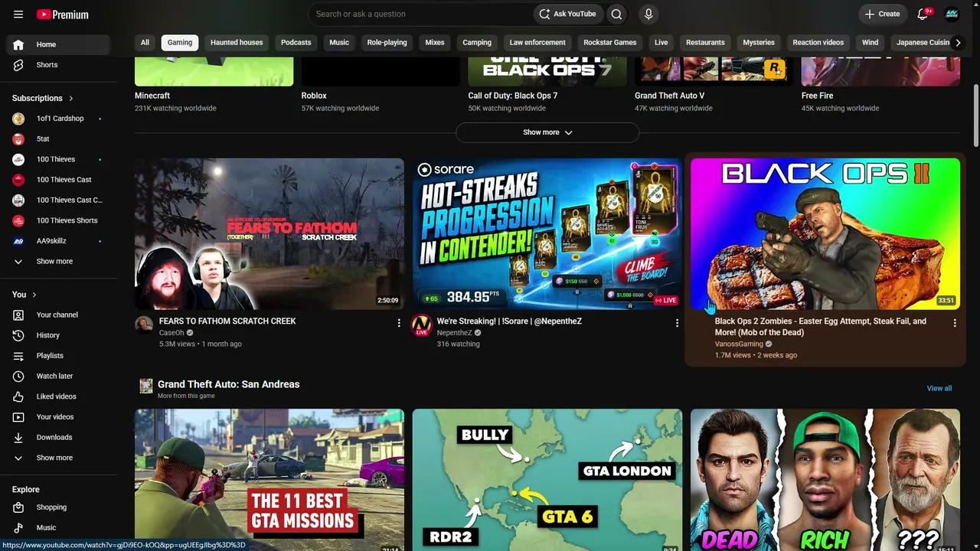This screenshot has height=551, width=980.
Task: Open the 1of1 Cardshop channel avatar
Action: pos(18,119)
